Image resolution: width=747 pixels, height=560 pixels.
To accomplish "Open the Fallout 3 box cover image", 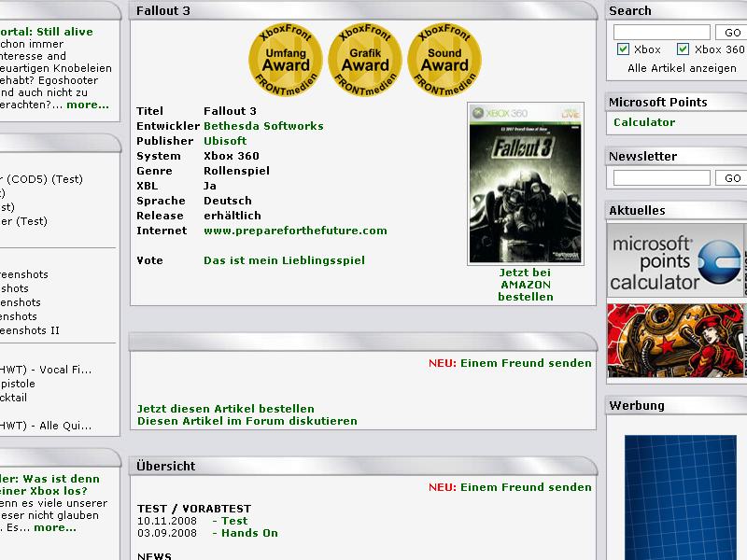I will [525, 184].
